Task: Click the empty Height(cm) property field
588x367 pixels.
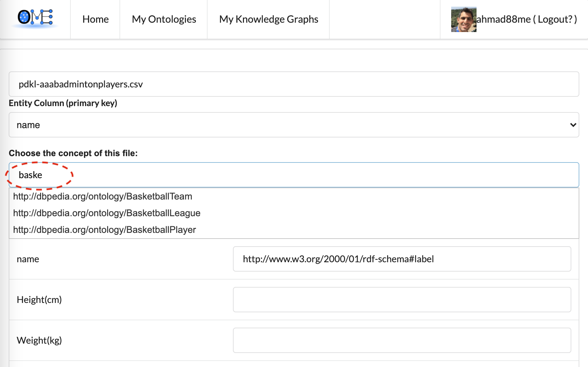Action: [x=402, y=300]
